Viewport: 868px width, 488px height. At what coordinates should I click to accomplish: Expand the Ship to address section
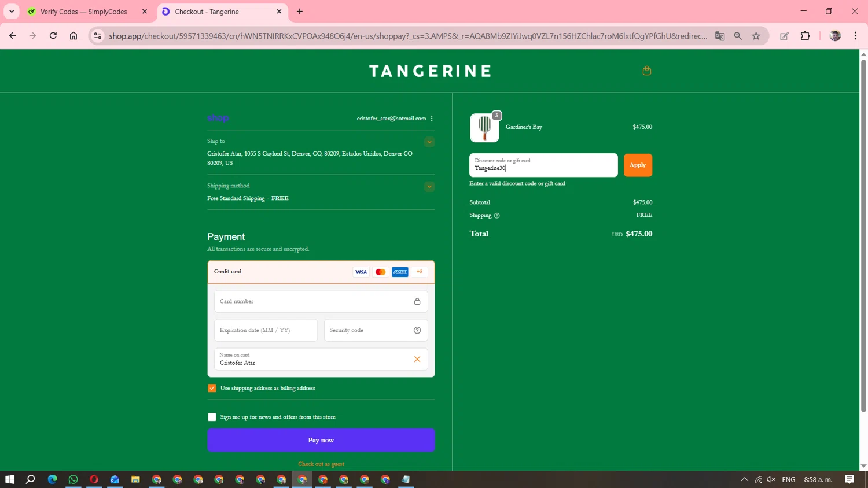[x=429, y=142]
